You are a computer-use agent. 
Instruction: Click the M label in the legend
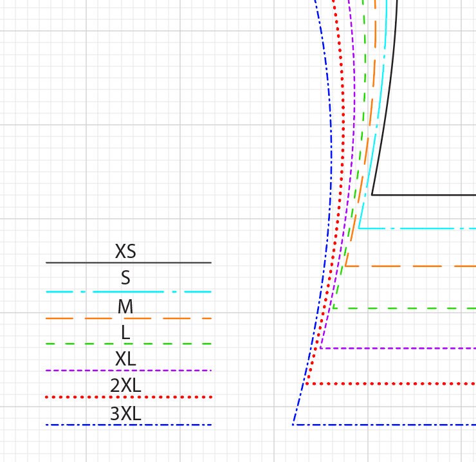point(125,308)
